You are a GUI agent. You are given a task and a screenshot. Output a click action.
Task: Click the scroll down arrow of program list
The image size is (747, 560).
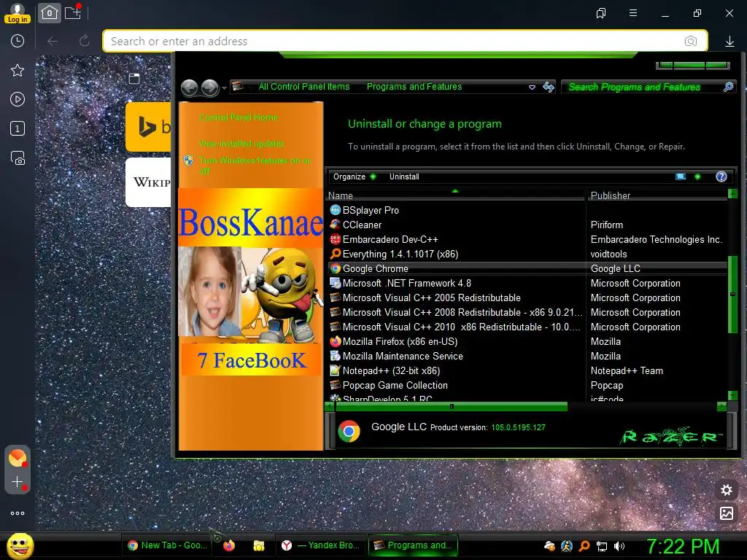[x=732, y=395]
